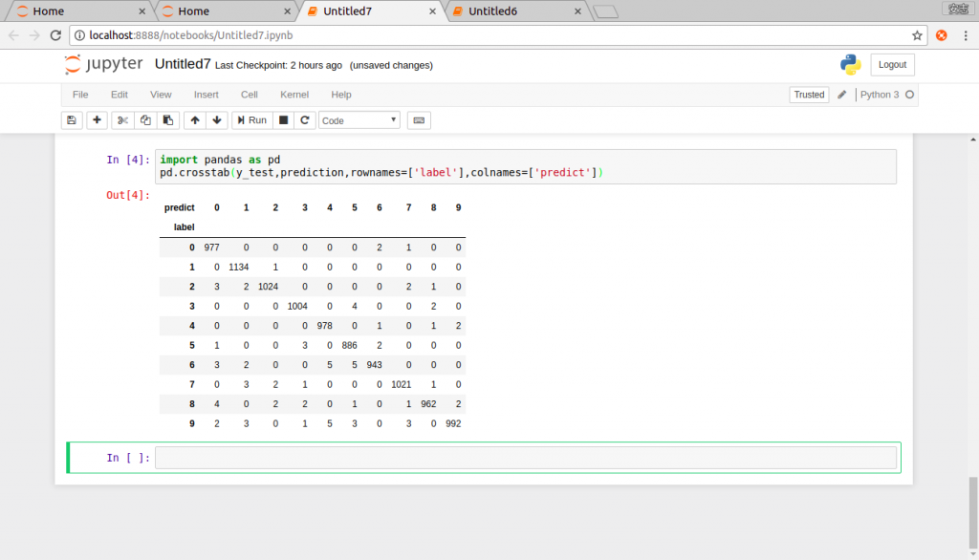979x560 pixels.
Task: Close the Untitled6 browser tab
Action: tap(577, 11)
